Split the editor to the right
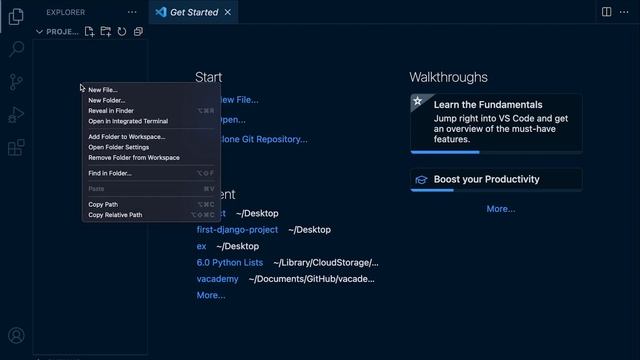 tap(607, 12)
